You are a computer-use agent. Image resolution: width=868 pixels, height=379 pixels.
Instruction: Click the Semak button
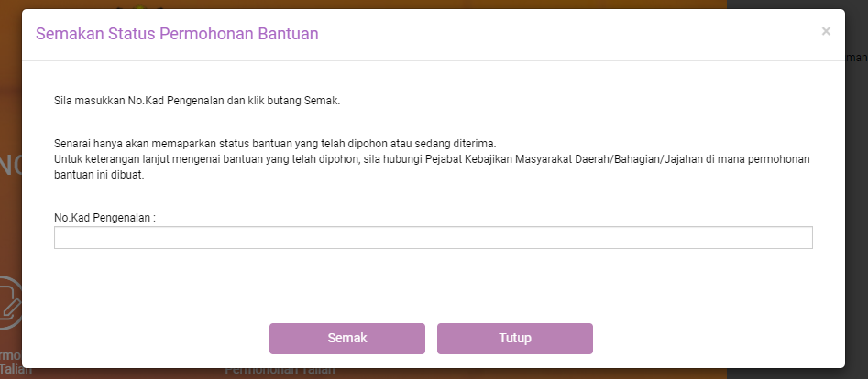coord(347,338)
